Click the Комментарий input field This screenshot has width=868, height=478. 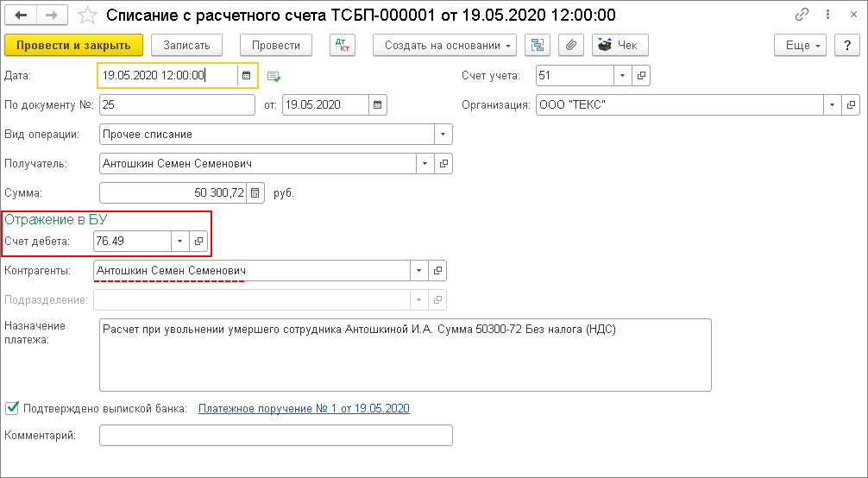pos(276,436)
